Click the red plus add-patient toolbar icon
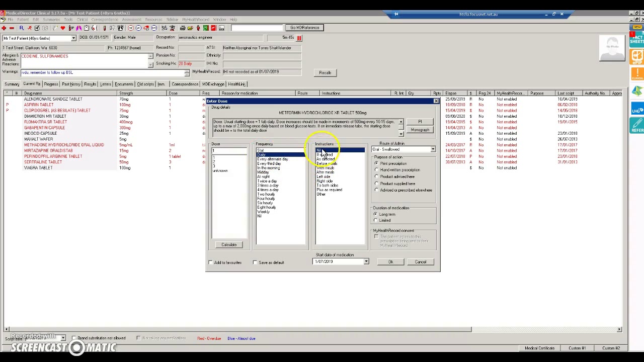The image size is (644, 362). coord(4,28)
